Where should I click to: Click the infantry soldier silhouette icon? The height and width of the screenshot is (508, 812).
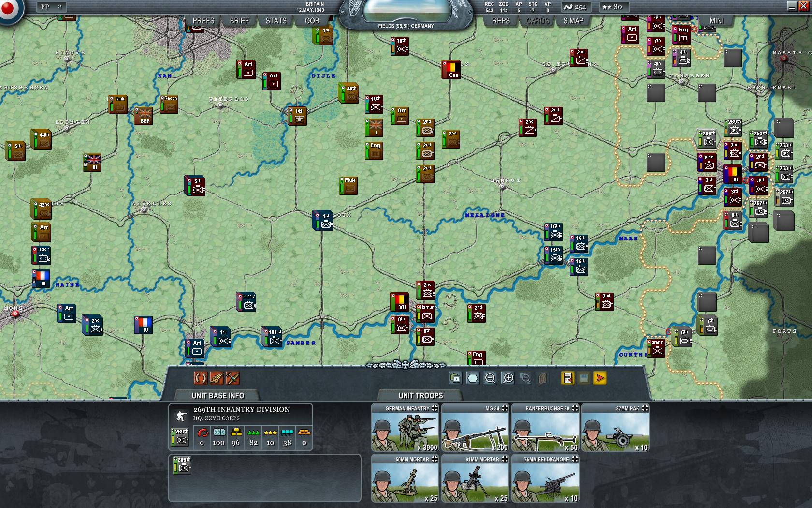coord(181,416)
